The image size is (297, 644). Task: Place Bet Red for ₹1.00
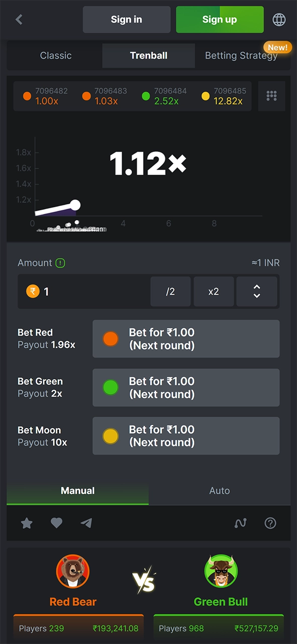point(186,339)
